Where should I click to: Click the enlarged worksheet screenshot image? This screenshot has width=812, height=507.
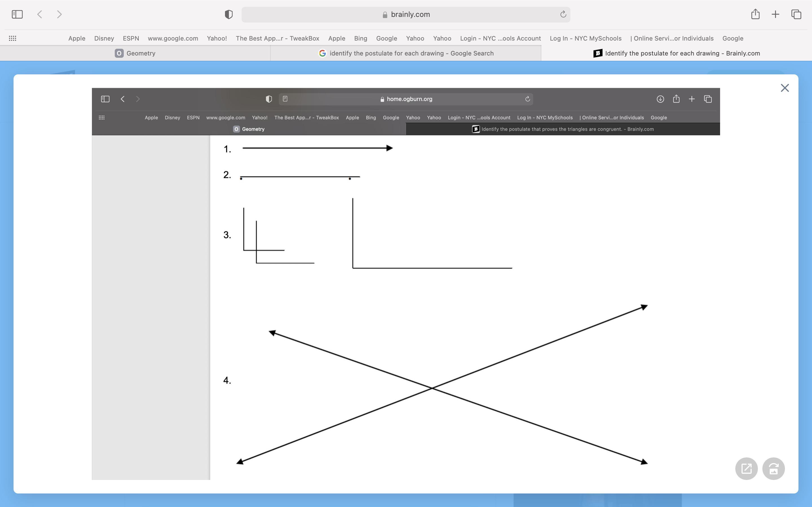(x=406, y=284)
